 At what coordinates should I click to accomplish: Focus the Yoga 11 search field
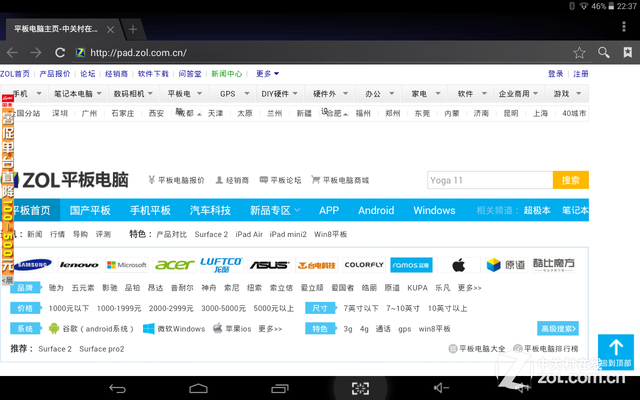[x=490, y=180]
